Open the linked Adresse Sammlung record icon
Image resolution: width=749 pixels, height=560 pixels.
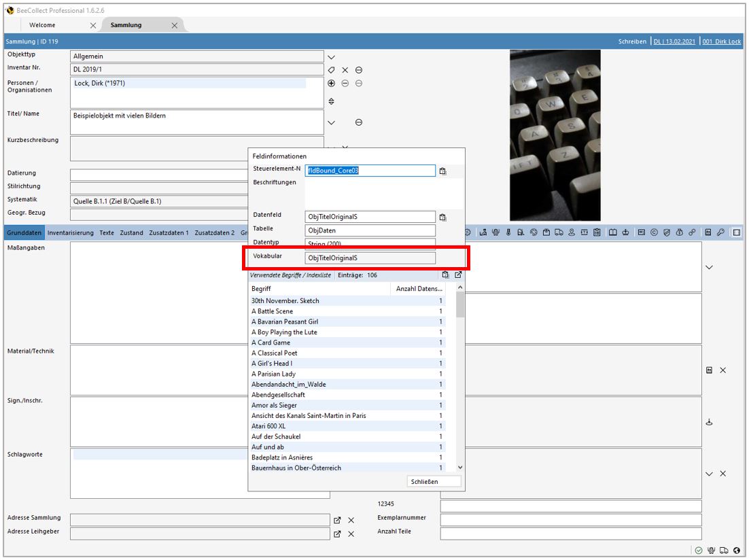[x=337, y=520]
